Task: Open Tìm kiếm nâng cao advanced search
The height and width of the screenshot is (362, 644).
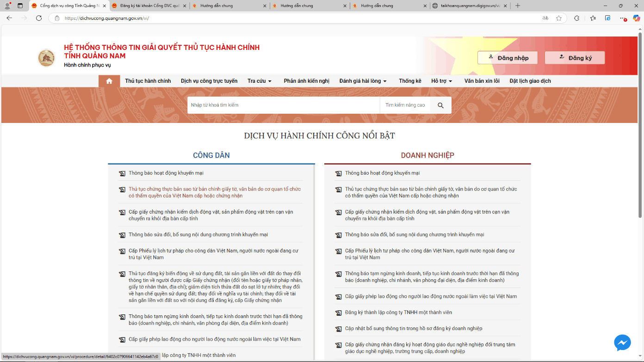Action: (405, 105)
